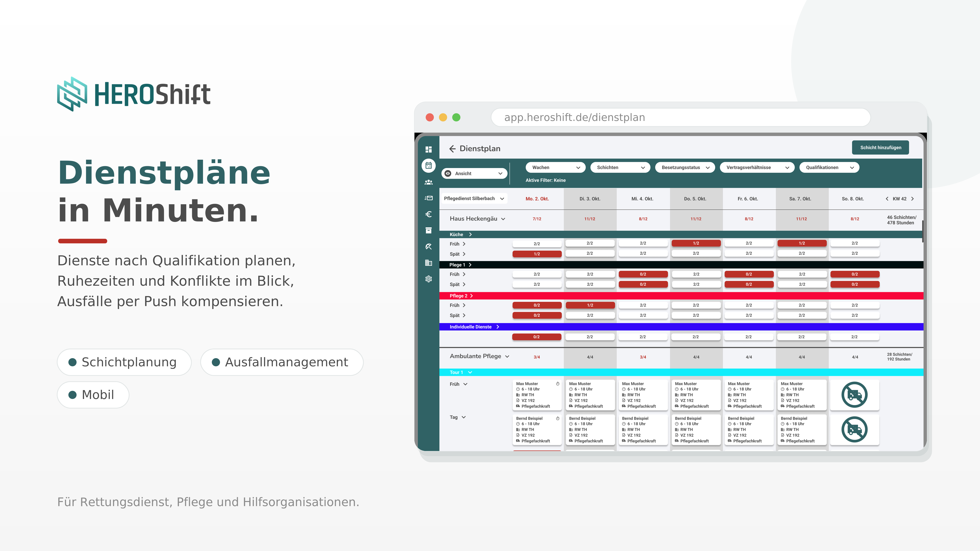The image size is (980, 551).
Task: Open the mail messages sidebar icon
Action: tap(428, 198)
